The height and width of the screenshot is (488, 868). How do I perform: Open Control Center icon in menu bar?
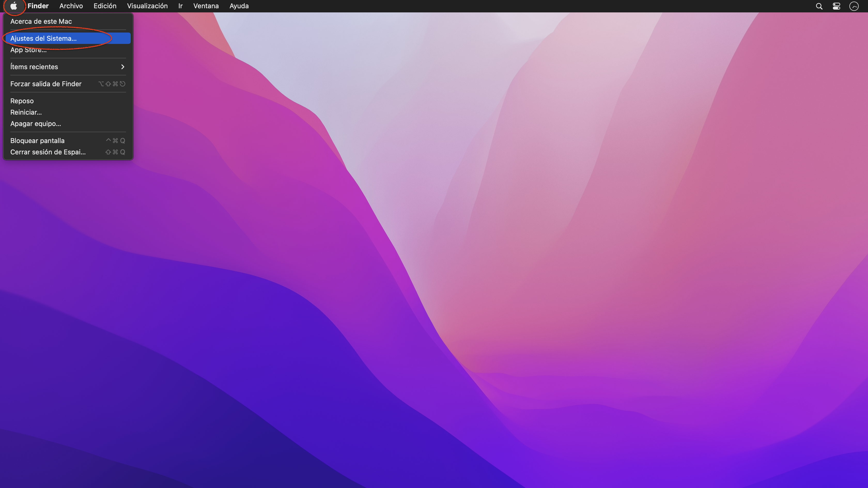[x=836, y=6]
